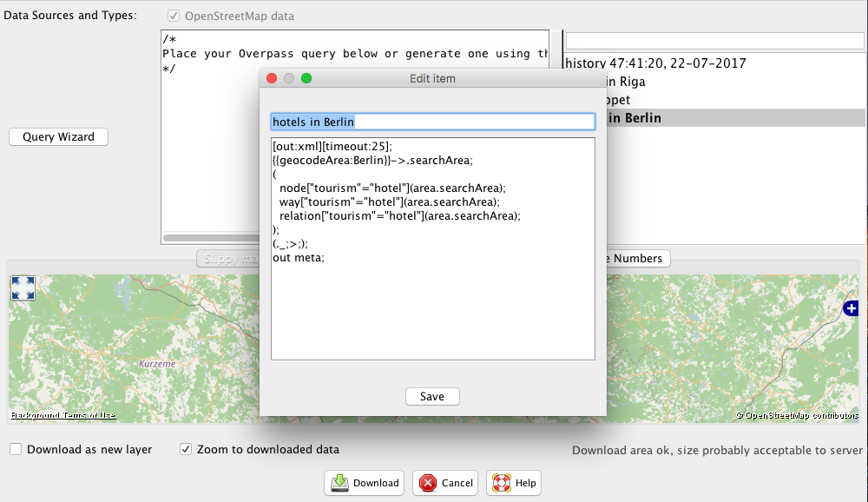Open the Background Terms of Use link
The image size is (868, 502).
point(62,416)
